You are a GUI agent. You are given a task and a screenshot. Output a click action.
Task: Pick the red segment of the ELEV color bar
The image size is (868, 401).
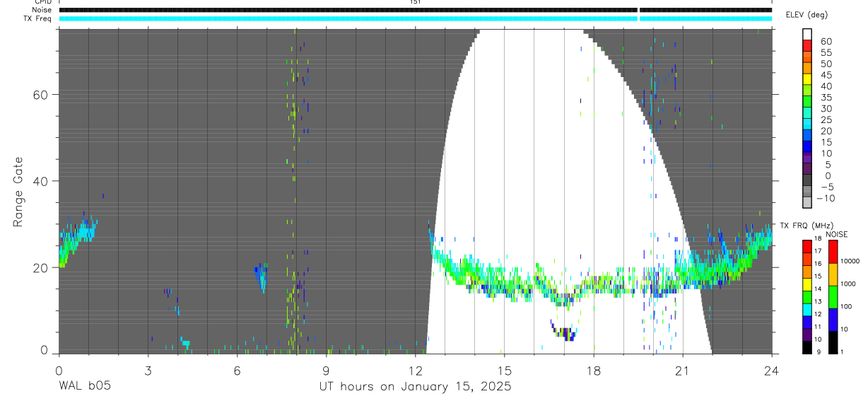pos(807,46)
